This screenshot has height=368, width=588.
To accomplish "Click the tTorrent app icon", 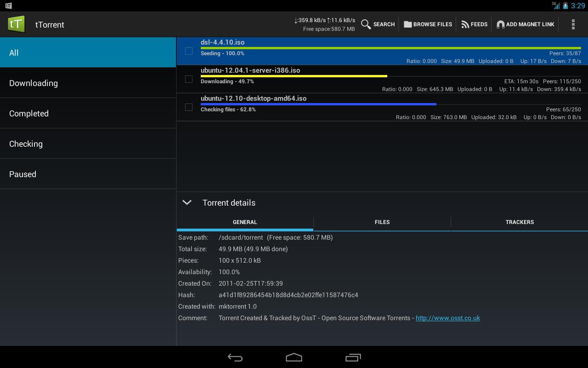I will coord(16,24).
